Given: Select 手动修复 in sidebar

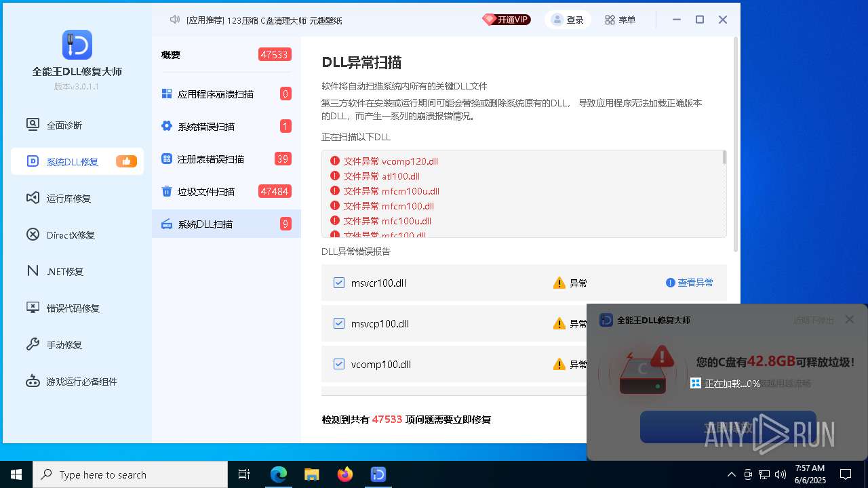Looking at the screenshot, I should (x=77, y=345).
